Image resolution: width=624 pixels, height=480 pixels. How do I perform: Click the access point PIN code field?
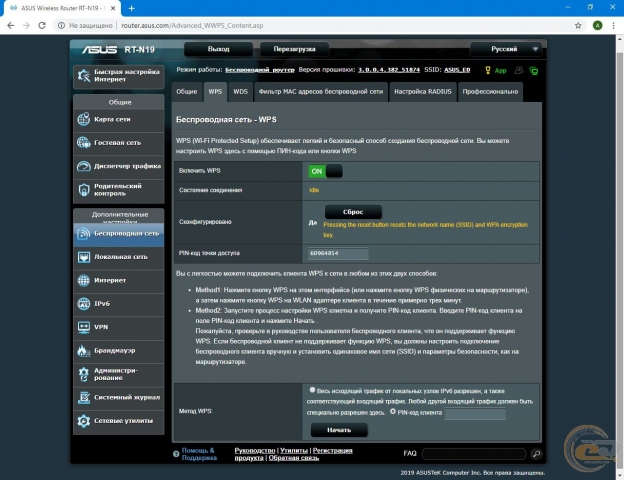coord(338,254)
